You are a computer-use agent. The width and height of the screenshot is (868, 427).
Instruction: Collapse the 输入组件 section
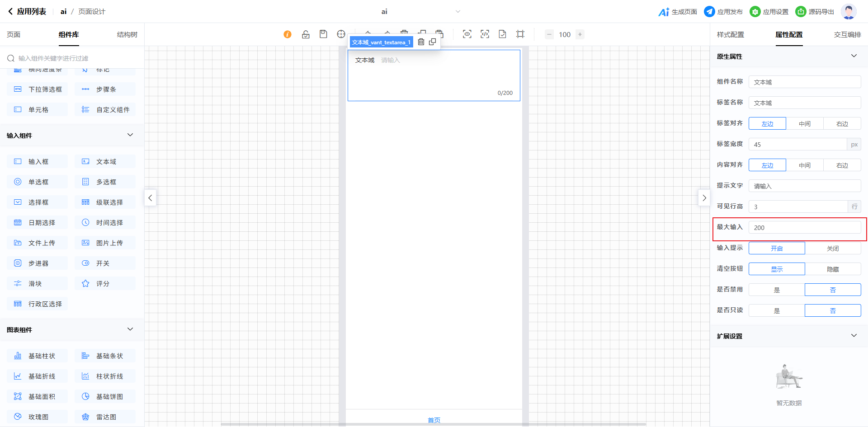coord(130,135)
